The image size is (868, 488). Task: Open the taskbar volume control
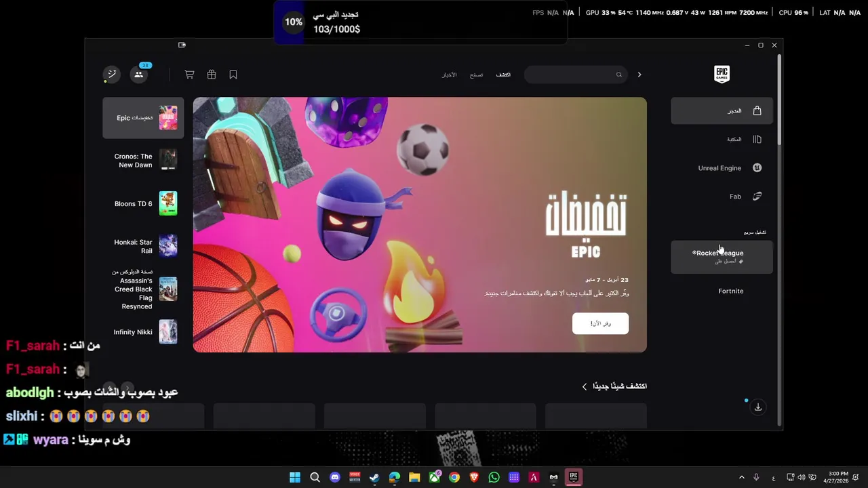802,477
